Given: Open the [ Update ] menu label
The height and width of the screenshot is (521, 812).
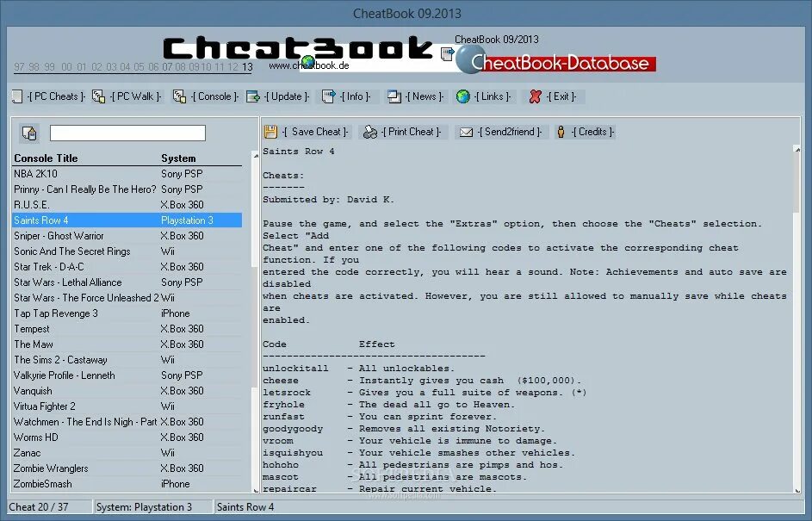Looking at the screenshot, I should (287, 96).
